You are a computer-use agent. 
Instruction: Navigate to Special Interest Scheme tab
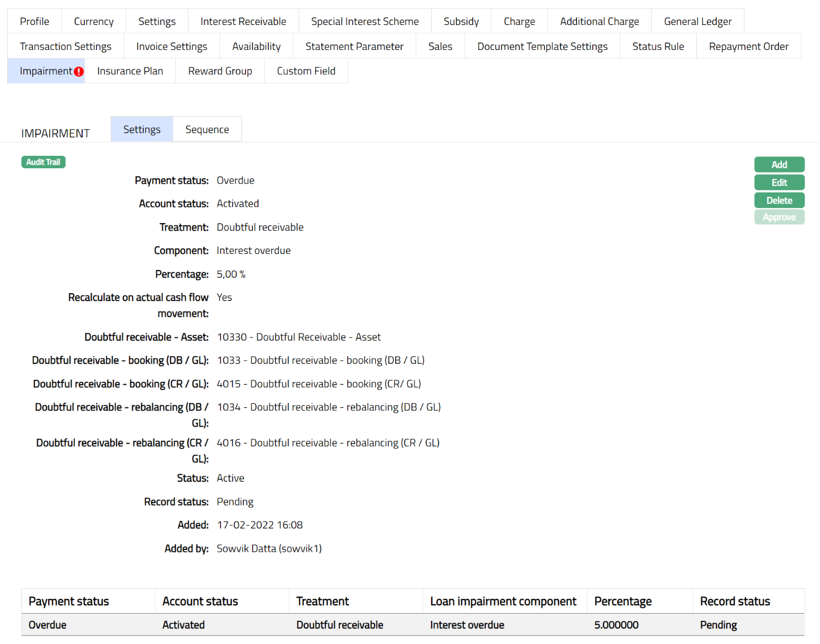click(365, 21)
